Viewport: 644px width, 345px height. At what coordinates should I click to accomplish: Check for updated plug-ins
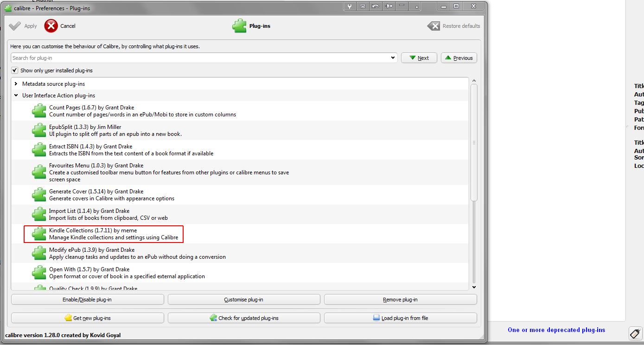[244, 318]
